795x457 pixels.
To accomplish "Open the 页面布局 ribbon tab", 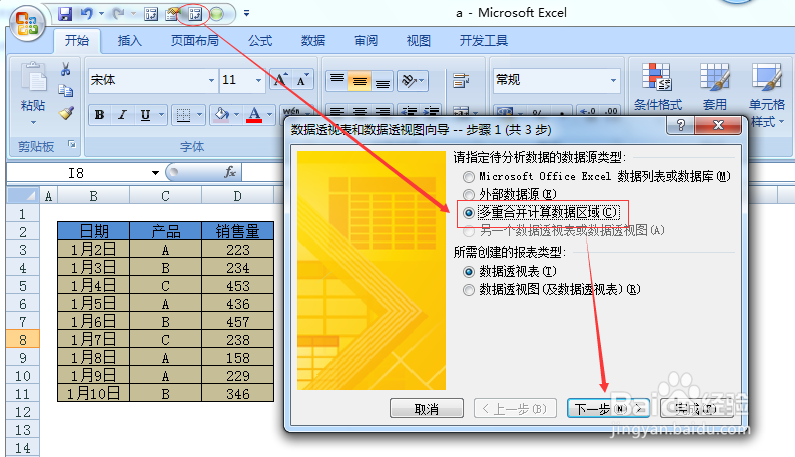I will (x=195, y=41).
